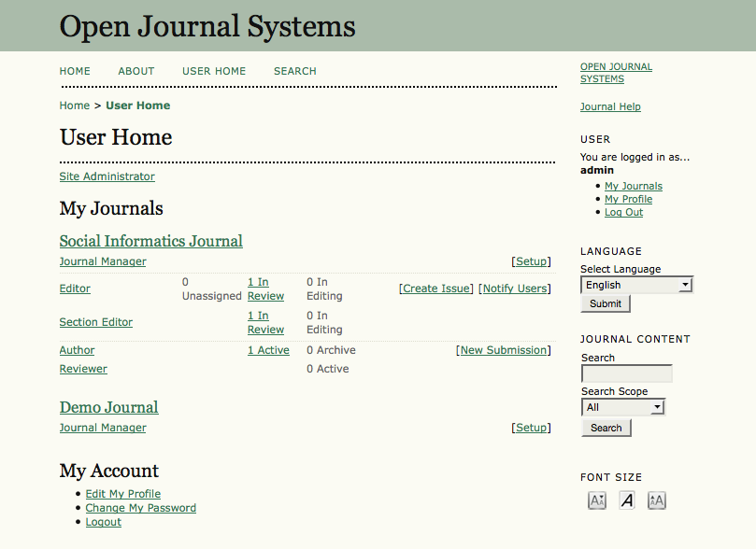
Task: Open the Journal Help page
Action: (610, 106)
